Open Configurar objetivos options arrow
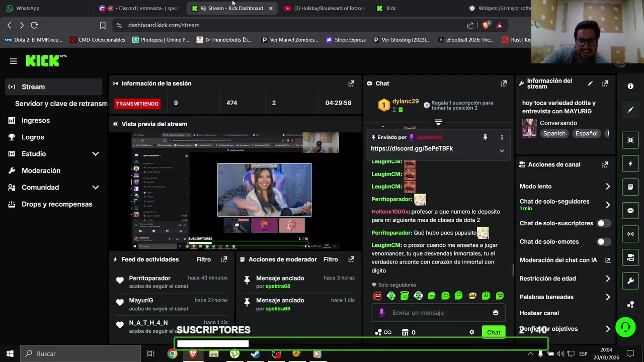Image resolution: width=644 pixels, height=362 pixels. click(x=608, y=329)
